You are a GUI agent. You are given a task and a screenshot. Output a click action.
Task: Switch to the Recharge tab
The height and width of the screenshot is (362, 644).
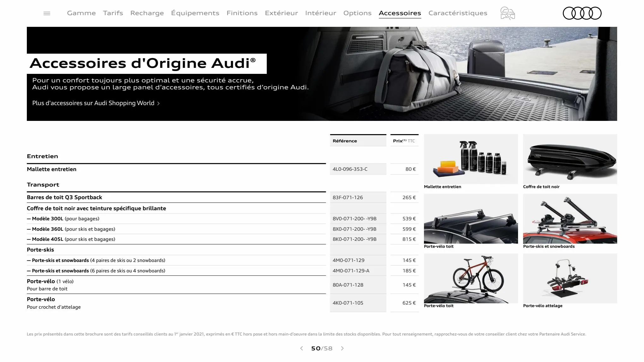[x=147, y=13]
